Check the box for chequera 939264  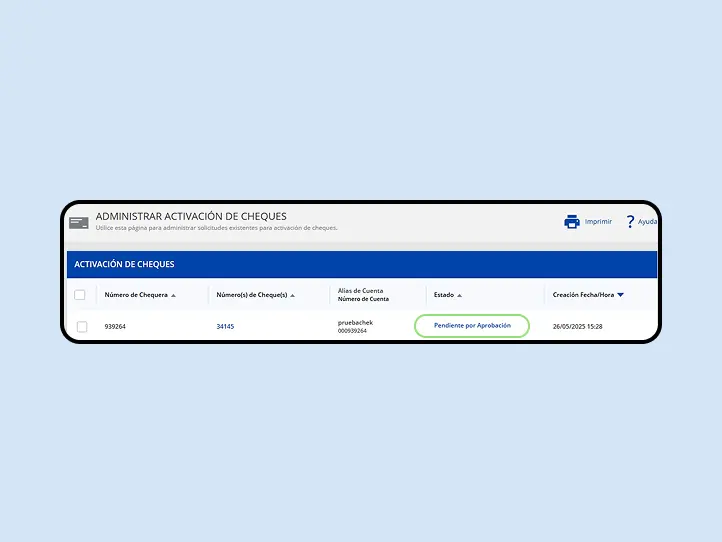(x=82, y=326)
